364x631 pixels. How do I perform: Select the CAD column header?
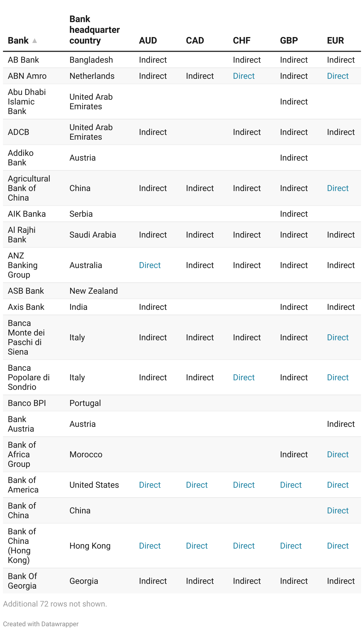click(x=195, y=41)
